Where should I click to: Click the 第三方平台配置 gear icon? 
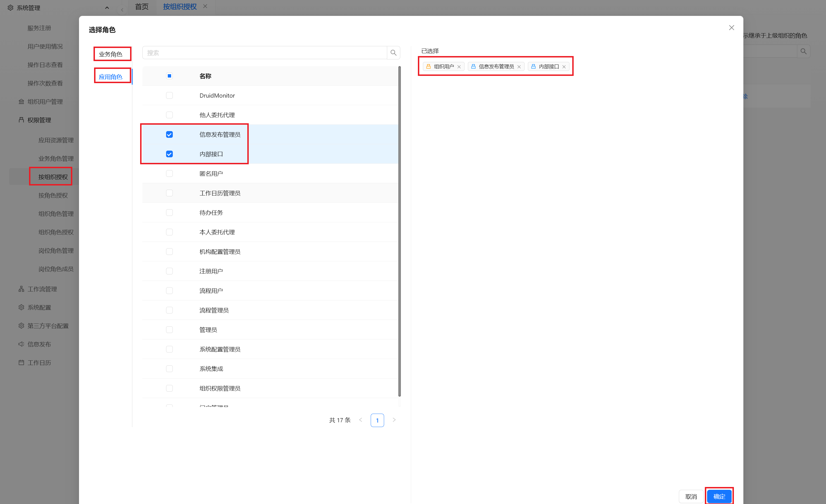[21, 326]
